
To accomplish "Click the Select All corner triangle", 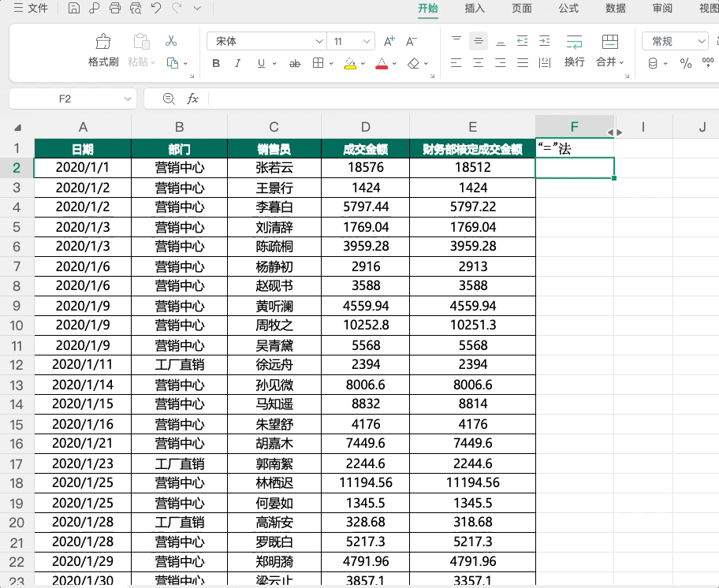I will [17, 128].
